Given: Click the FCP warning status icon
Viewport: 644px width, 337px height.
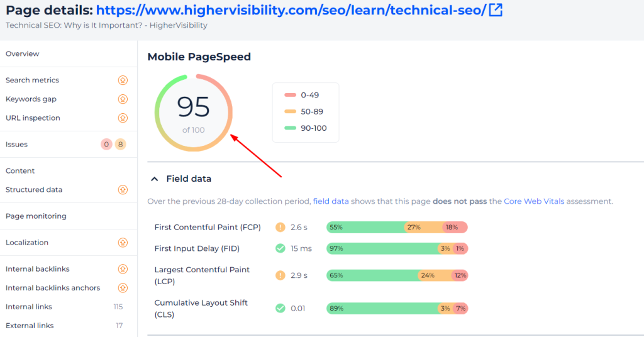Looking at the screenshot, I should (x=280, y=228).
